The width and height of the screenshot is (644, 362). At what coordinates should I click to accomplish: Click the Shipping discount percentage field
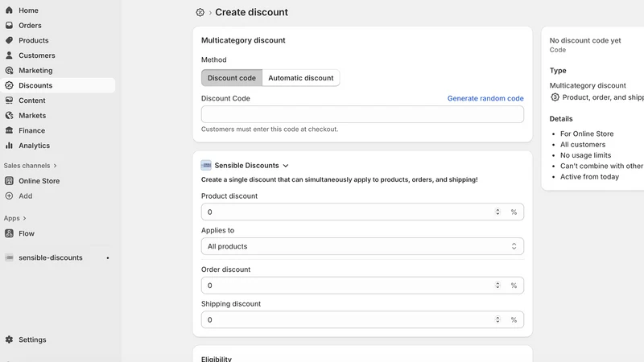tap(362, 319)
